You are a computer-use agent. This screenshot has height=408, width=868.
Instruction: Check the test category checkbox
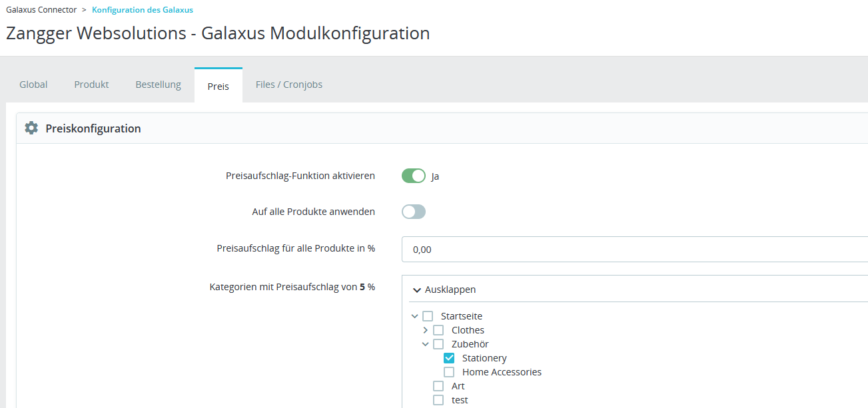click(438, 400)
